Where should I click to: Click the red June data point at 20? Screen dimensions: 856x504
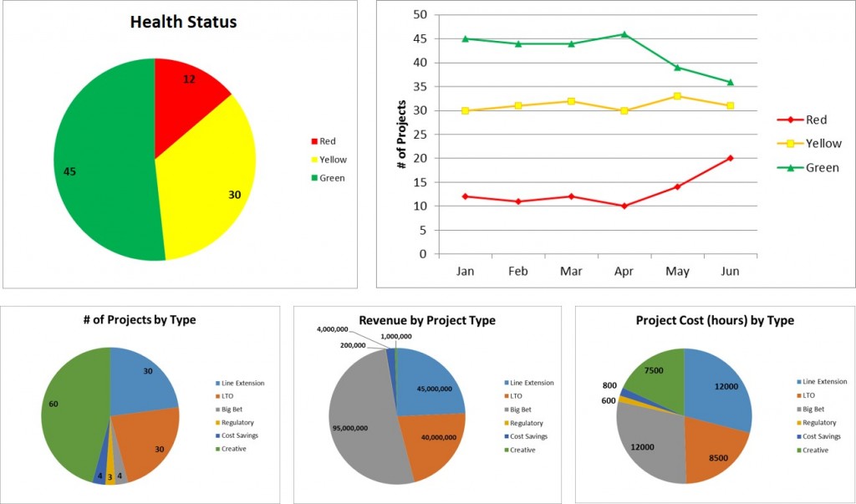[730, 158]
